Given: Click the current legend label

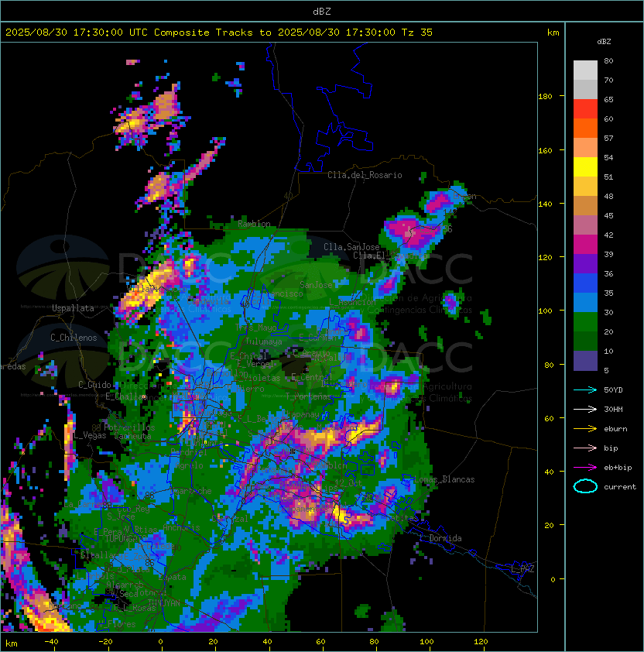Looking at the screenshot, I should pos(620,487).
